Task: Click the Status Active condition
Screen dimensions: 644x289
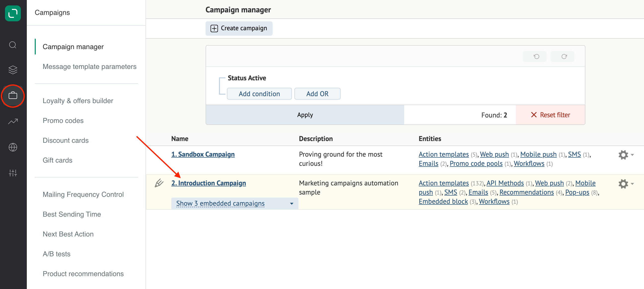Action: pos(247,78)
